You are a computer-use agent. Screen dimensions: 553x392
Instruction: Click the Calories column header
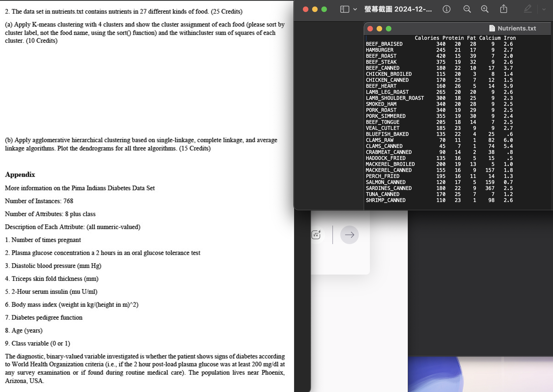click(x=427, y=38)
